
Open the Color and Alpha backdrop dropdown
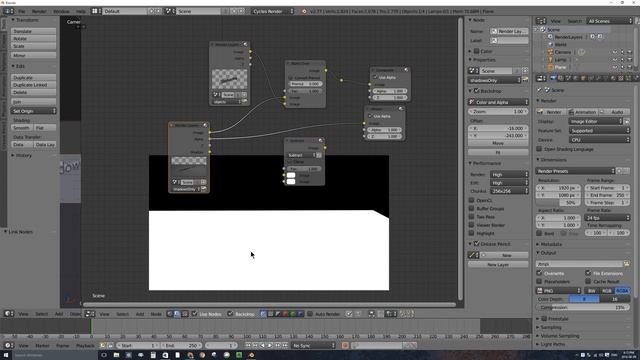498,102
